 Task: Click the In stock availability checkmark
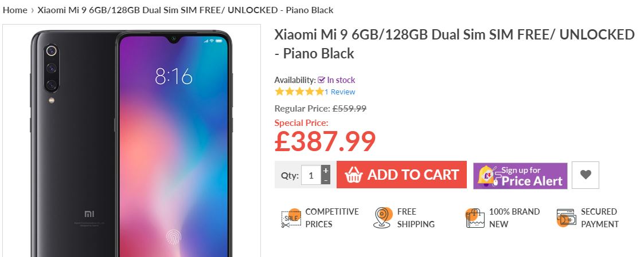[x=322, y=80]
